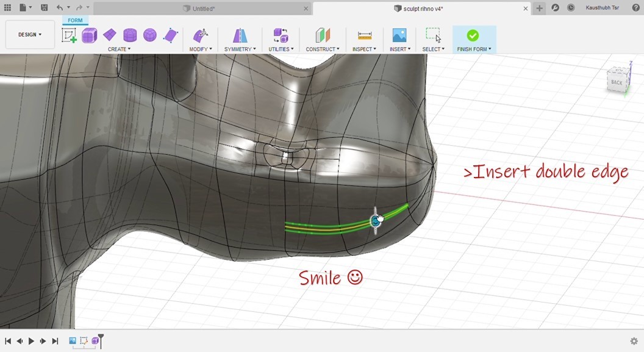Screen dimensions: 644x352
Task: Click the Select window tool icon
Action: 433,35
